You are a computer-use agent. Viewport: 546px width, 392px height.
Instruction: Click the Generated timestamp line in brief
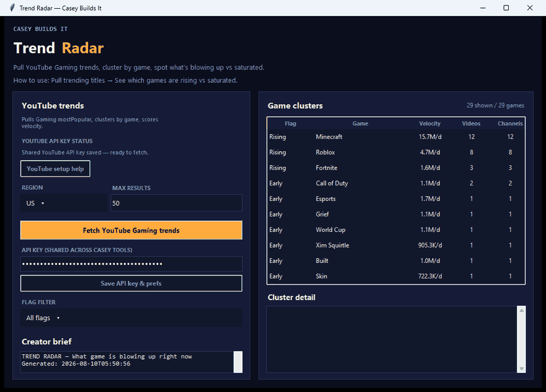click(76, 364)
